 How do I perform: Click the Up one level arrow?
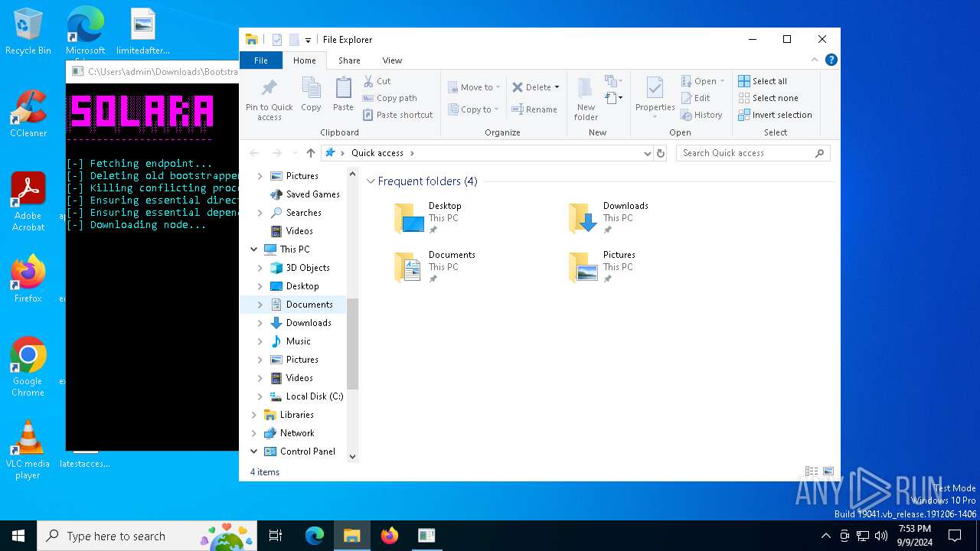(x=310, y=153)
